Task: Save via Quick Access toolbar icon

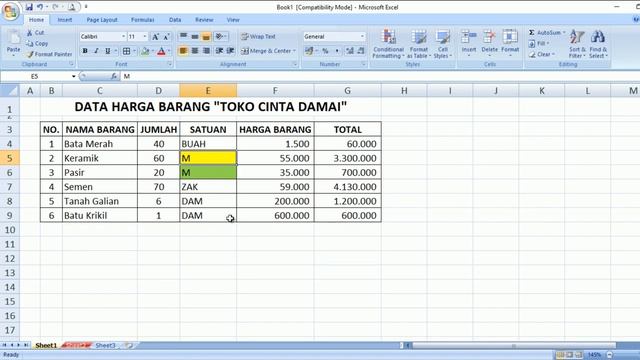Action: pyautogui.click(x=29, y=7)
